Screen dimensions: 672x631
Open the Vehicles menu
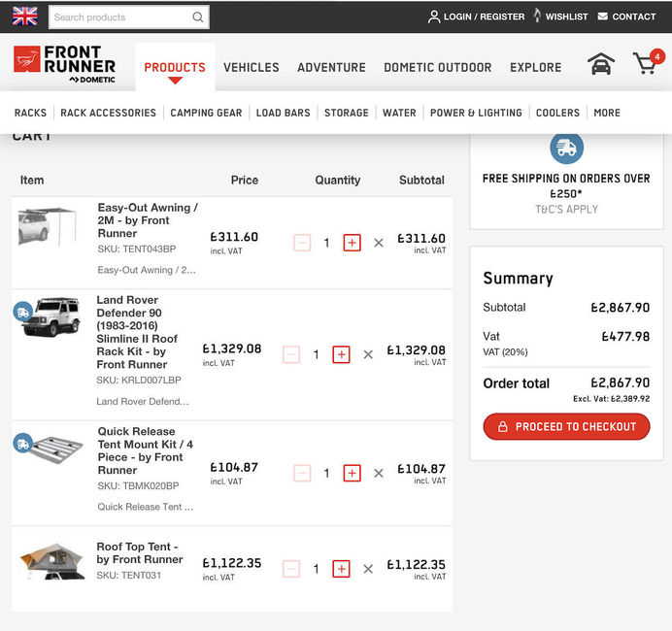(x=252, y=67)
